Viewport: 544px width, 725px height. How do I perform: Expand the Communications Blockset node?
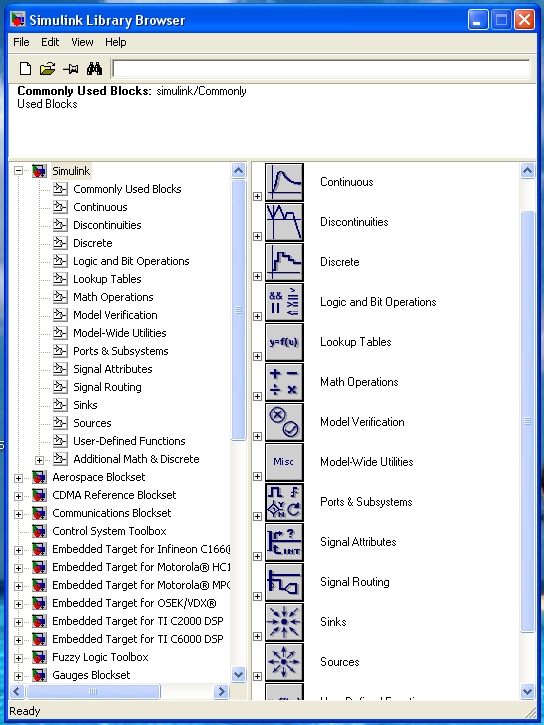[18, 514]
